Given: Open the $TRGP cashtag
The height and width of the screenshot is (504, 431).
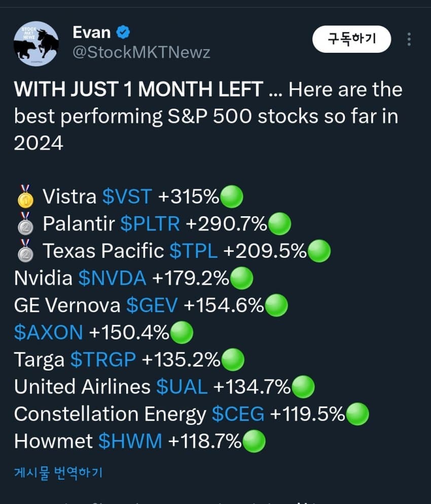Looking at the screenshot, I should coord(103,359).
